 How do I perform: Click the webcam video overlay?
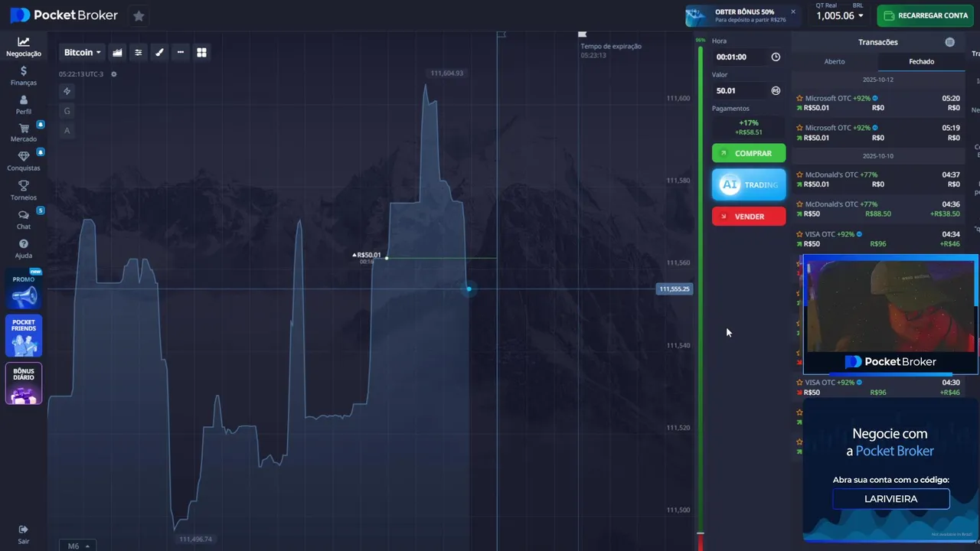[x=891, y=306]
